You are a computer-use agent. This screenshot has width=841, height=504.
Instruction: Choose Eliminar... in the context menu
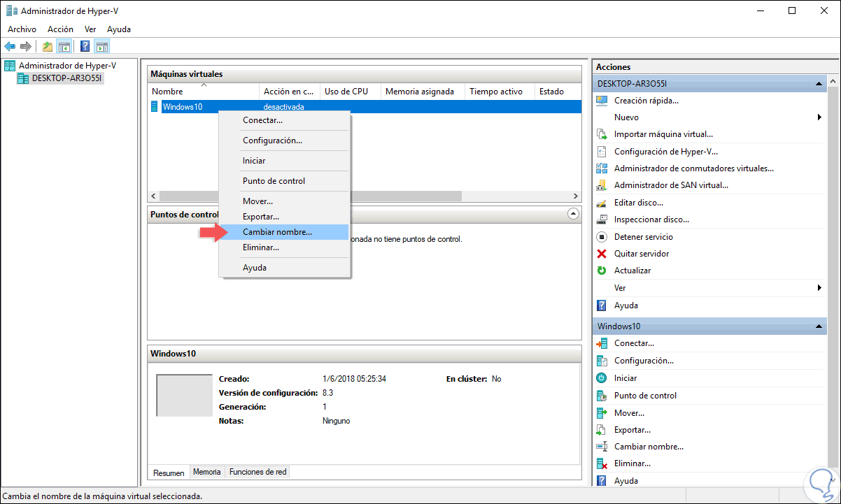pos(285,247)
